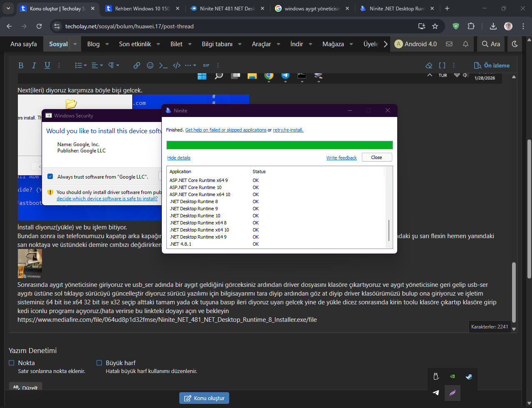Insert a link with the chain icon
Image resolution: width=532 pixels, height=408 pixels.
click(137, 65)
